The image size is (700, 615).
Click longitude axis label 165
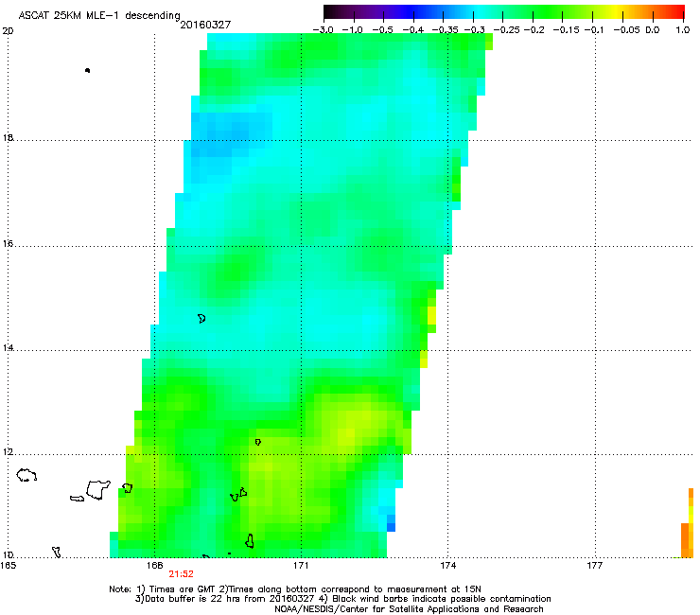pyautogui.click(x=8, y=566)
